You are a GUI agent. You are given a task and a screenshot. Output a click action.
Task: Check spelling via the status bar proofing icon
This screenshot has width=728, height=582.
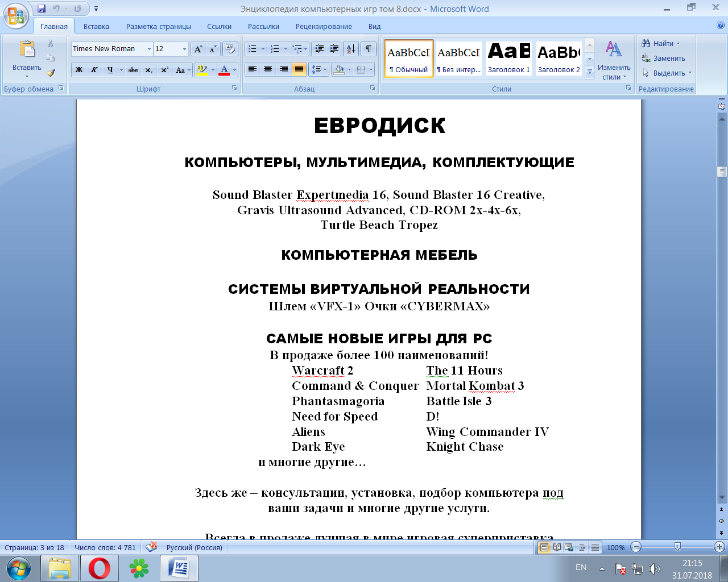(151, 547)
